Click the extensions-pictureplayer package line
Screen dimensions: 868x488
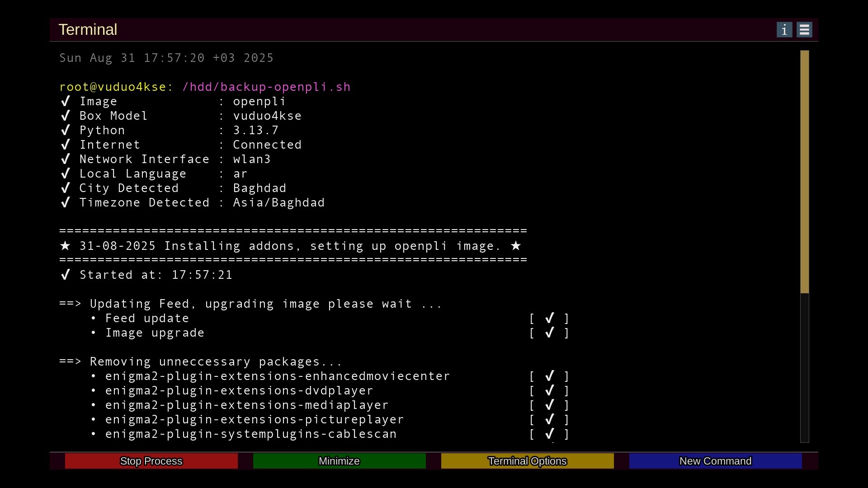[255, 420]
